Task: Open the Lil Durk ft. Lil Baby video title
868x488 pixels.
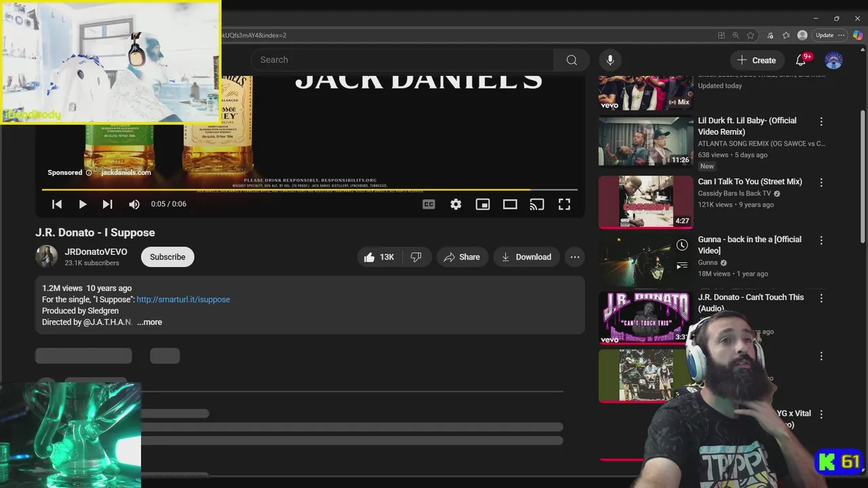Action: 747,126
